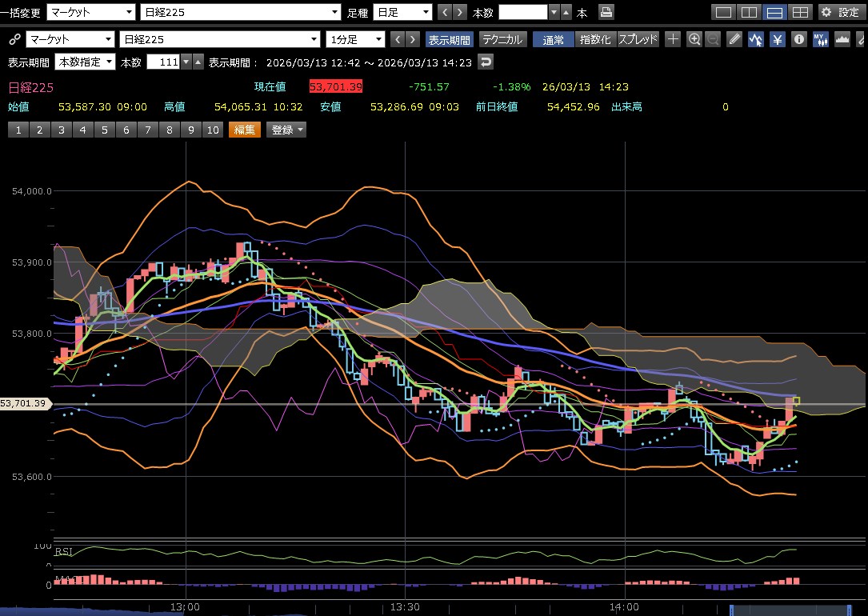Image resolution: width=868 pixels, height=616 pixels.
Task: Open the テクニカル indicators menu
Action: 502,39
